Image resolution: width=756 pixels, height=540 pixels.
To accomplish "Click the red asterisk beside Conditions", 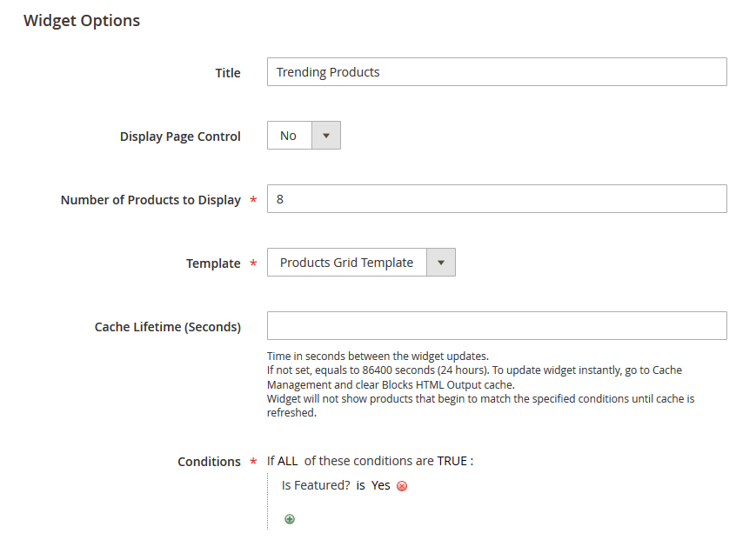I will pyautogui.click(x=252, y=462).
